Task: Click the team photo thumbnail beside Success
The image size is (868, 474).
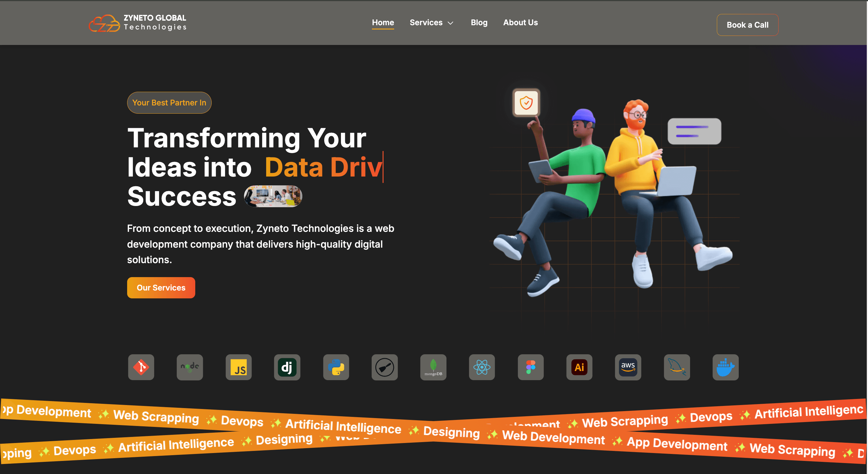Action: tap(273, 196)
